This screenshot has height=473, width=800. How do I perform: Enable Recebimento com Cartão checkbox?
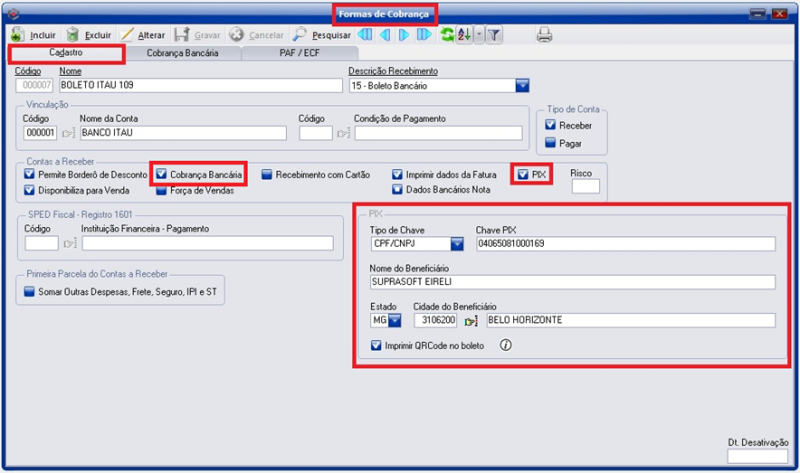coord(267,174)
